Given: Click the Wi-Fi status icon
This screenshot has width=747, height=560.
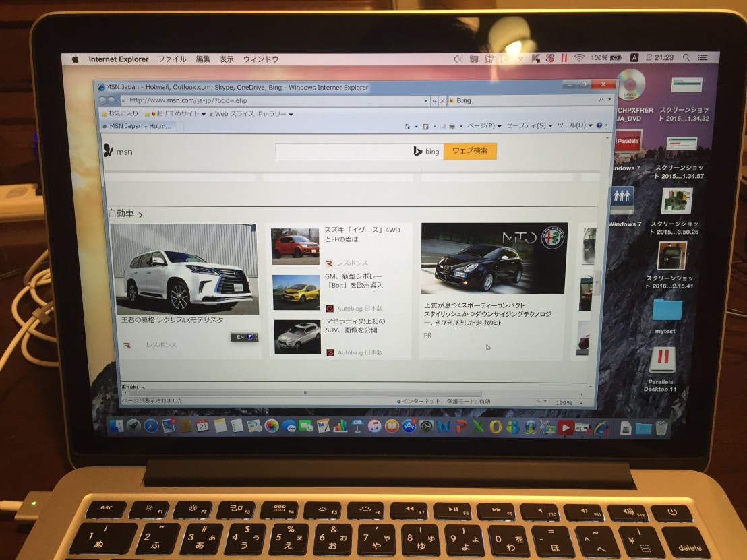Looking at the screenshot, I should point(578,59).
